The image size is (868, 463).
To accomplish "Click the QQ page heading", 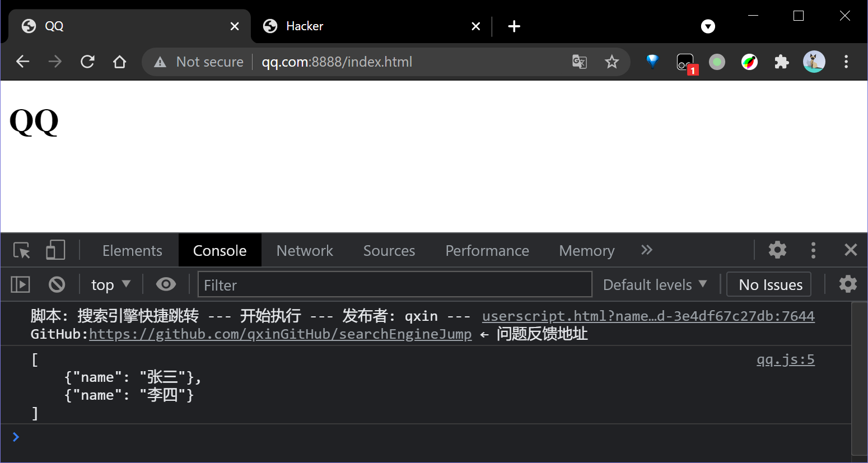I will tap(34, 121).
